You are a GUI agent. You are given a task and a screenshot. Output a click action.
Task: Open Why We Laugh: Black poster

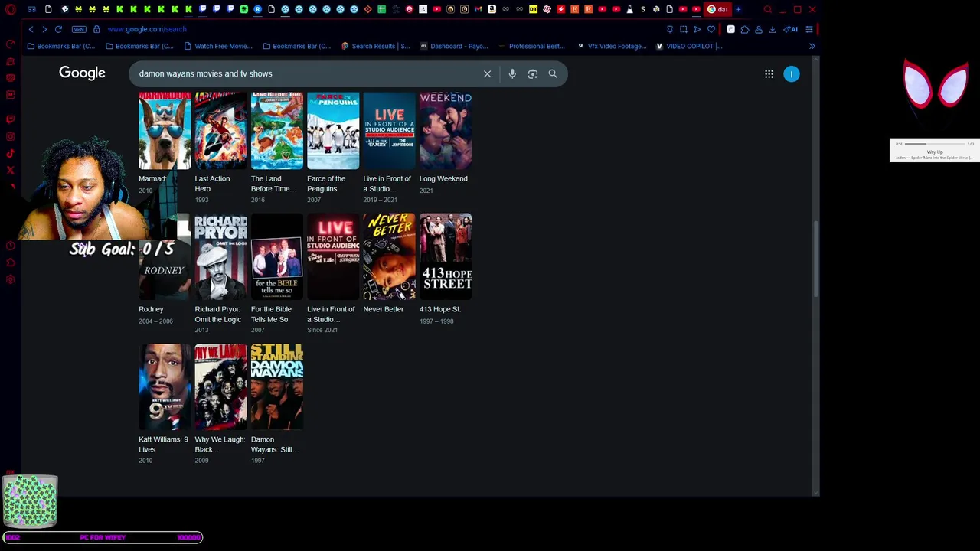click(x=220, y=386)
